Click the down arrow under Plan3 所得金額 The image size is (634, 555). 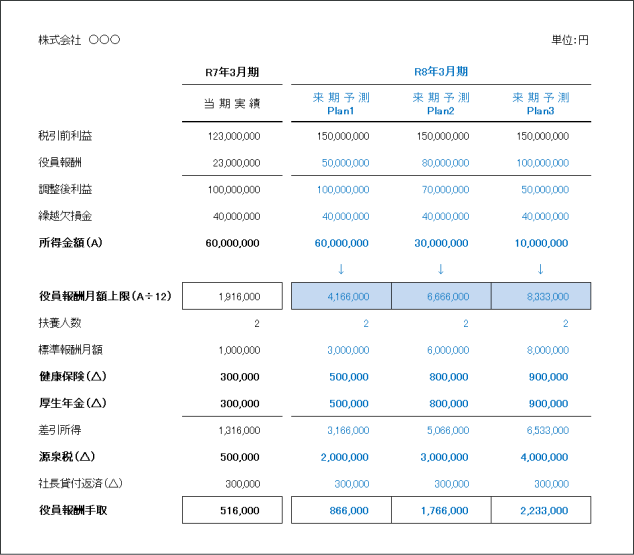coord(541,269)
